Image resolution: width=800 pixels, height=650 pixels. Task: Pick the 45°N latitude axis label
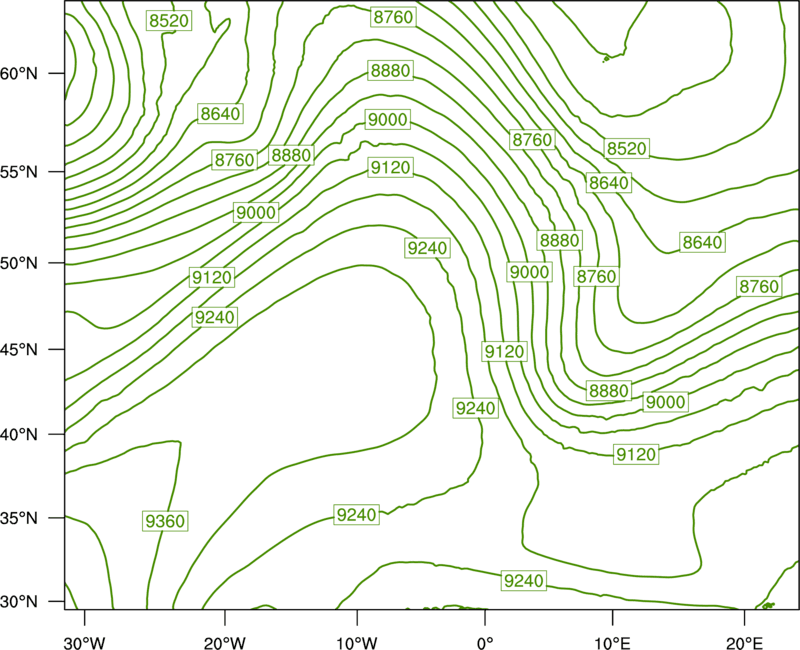[x=19, y=349]
